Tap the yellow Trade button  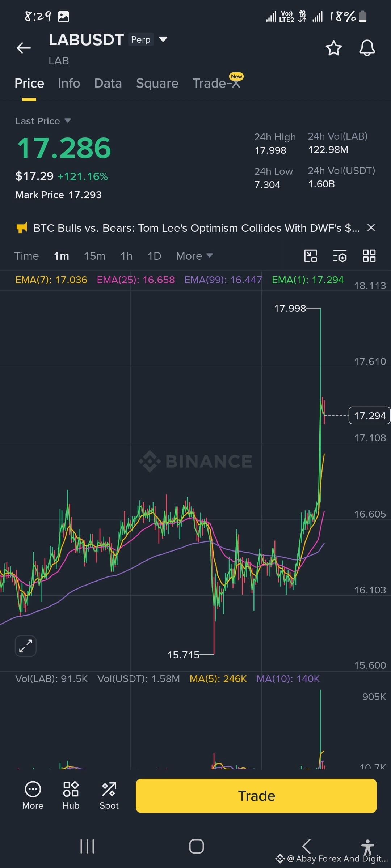coord(256,796)
